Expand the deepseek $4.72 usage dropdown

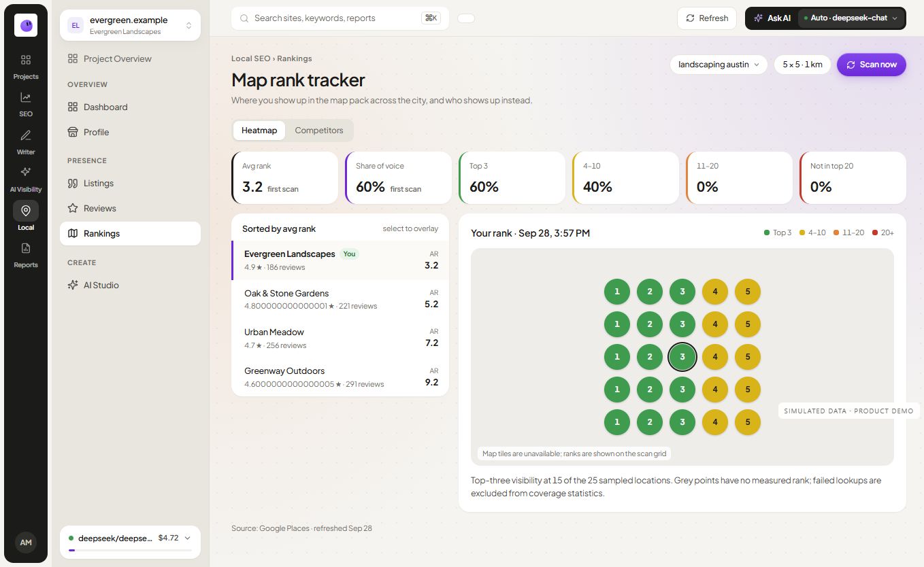pyautogui.click(x=130, y=542)
